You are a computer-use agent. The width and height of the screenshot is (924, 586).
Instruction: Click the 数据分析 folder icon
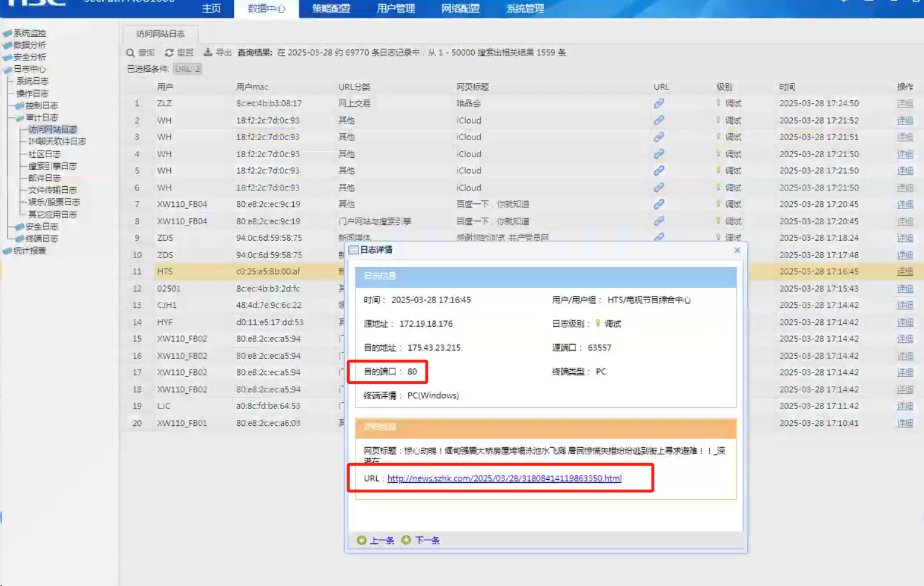click(7, 45)
